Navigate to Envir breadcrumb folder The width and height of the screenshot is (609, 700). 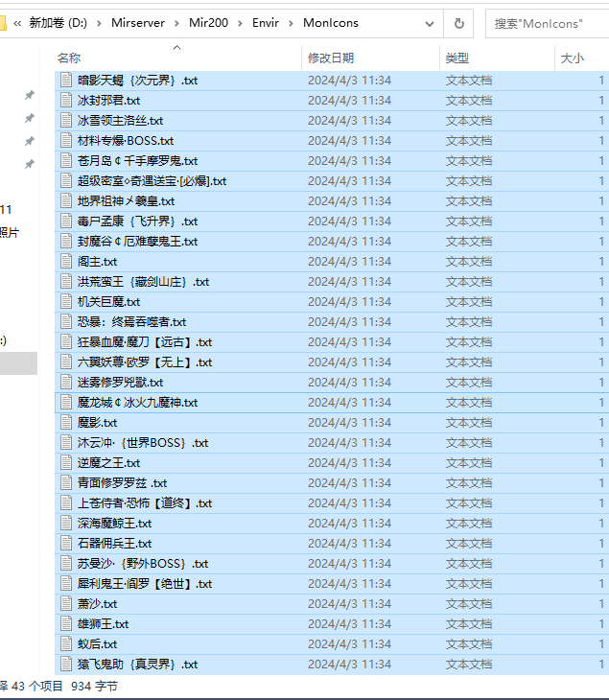[266, 23]
